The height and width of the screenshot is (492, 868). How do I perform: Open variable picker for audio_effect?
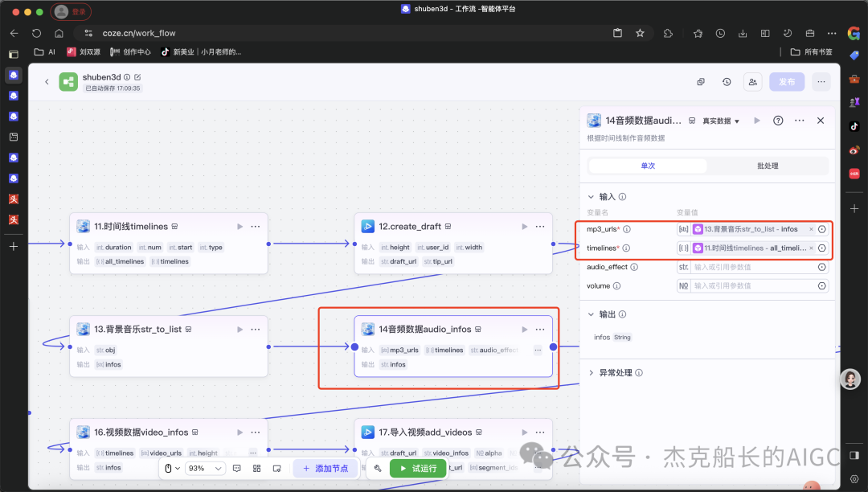tap(822, 267)
